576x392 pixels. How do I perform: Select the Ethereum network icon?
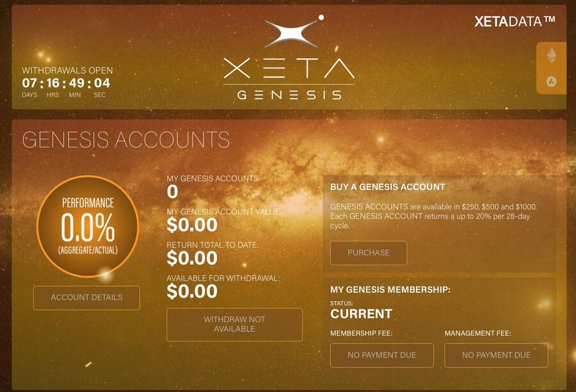[552, 56]
